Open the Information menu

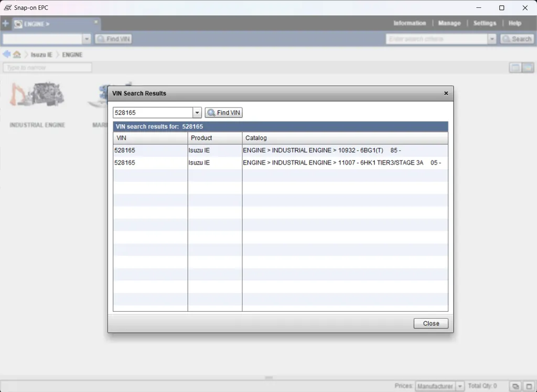tap(410, 23)
